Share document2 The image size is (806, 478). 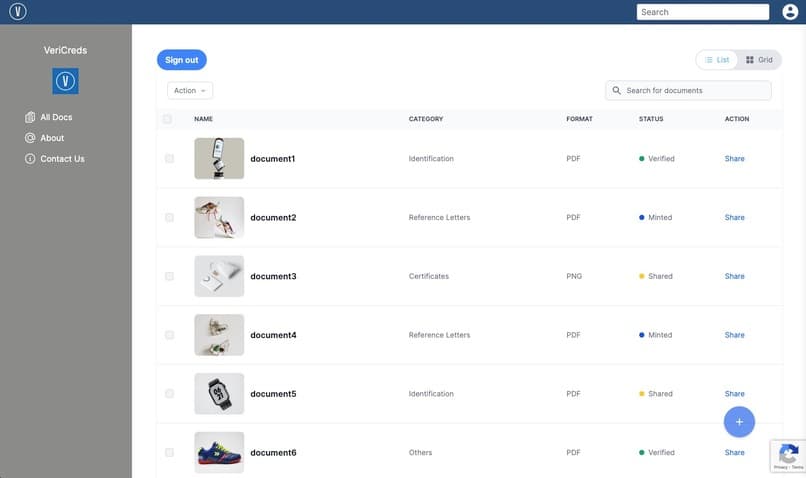point(735,217)
